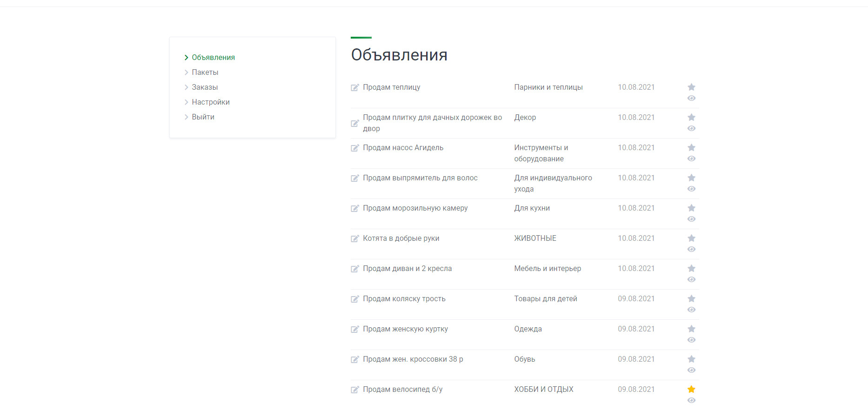Open the Продам выпрямитель для волос listing
Viewport: 868px width, 410px height.
pyautogui.click(x=420, y=178)
